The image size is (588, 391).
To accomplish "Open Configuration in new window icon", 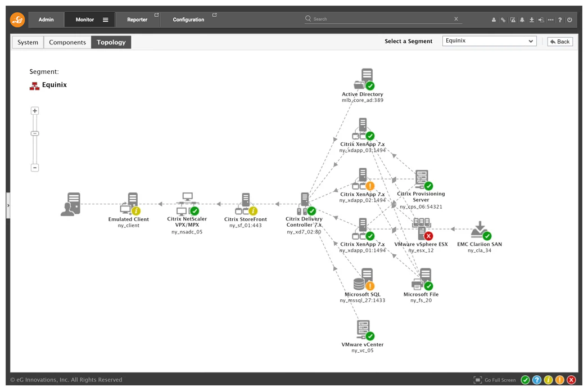I will (x=215, y=15).
